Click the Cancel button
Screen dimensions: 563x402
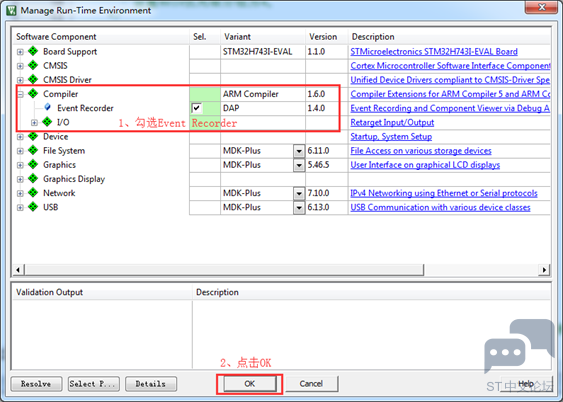pos(311,384)
